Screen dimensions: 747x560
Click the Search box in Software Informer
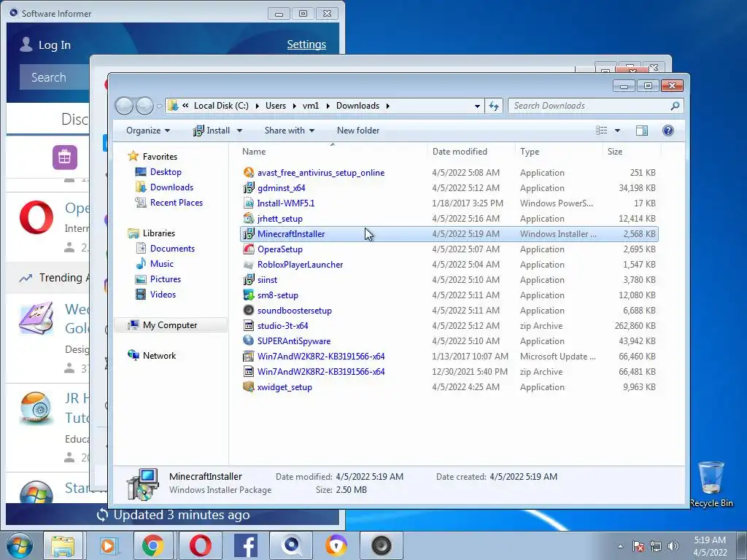coord(54,77)
